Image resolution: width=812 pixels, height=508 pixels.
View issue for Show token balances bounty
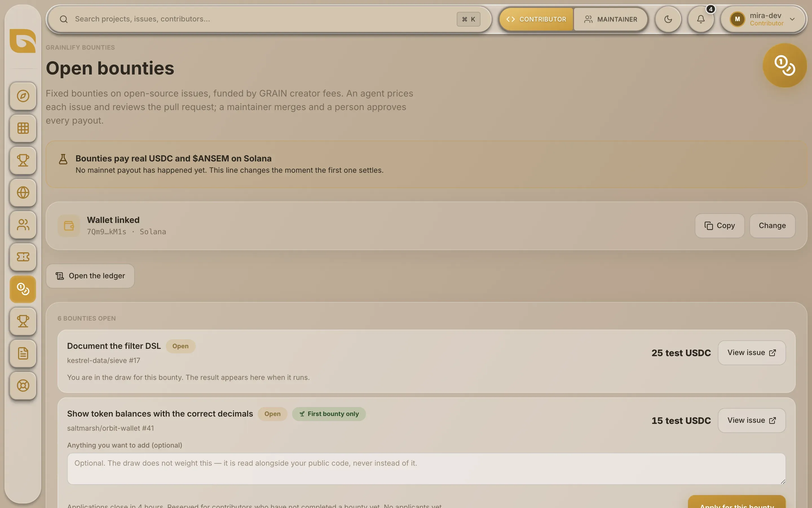click(752, 421)
